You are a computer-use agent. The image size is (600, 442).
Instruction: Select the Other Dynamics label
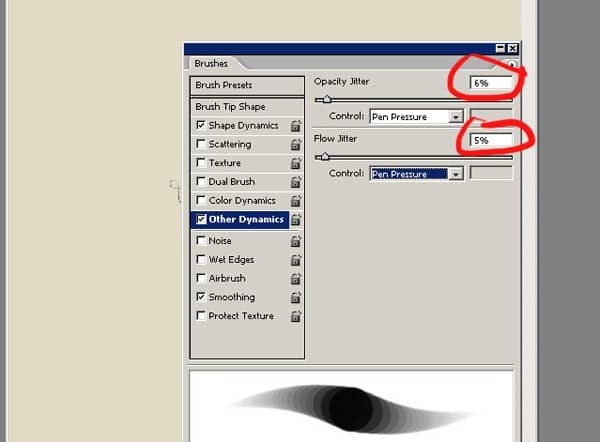click(x=246, y=219)
